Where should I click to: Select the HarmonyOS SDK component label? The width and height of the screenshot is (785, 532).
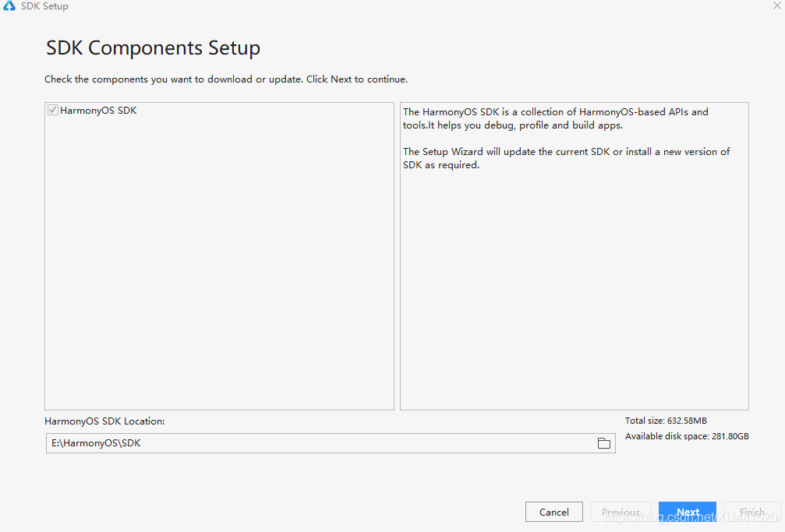click(x=98, y=110)
